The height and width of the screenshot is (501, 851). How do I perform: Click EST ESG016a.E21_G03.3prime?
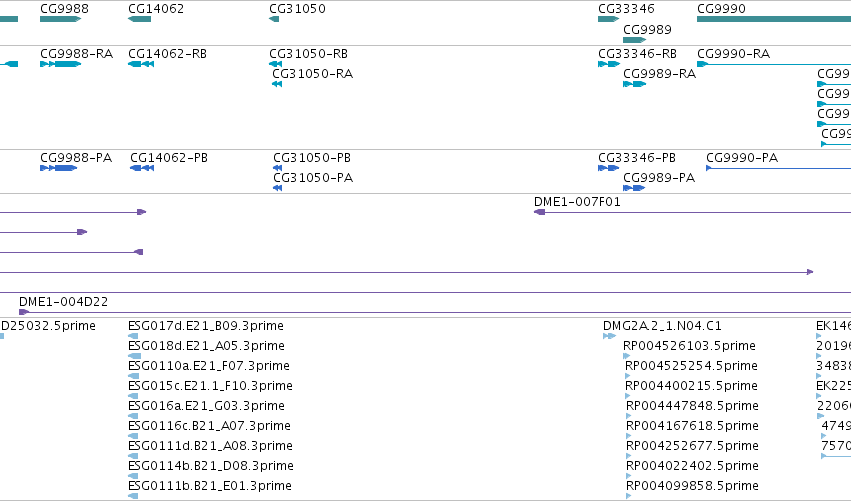(206, 406)
